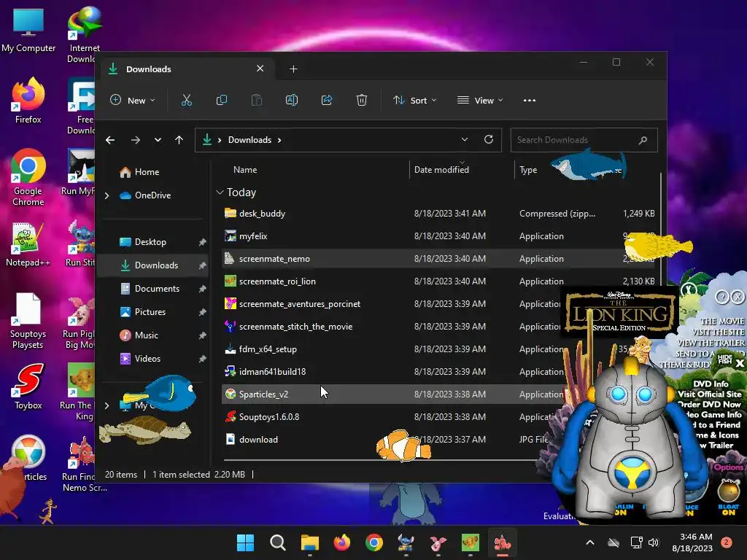The width and height of the screenshot is (747, 560).
Task: Add a new Explorer tab
Action: click(293, 69)
